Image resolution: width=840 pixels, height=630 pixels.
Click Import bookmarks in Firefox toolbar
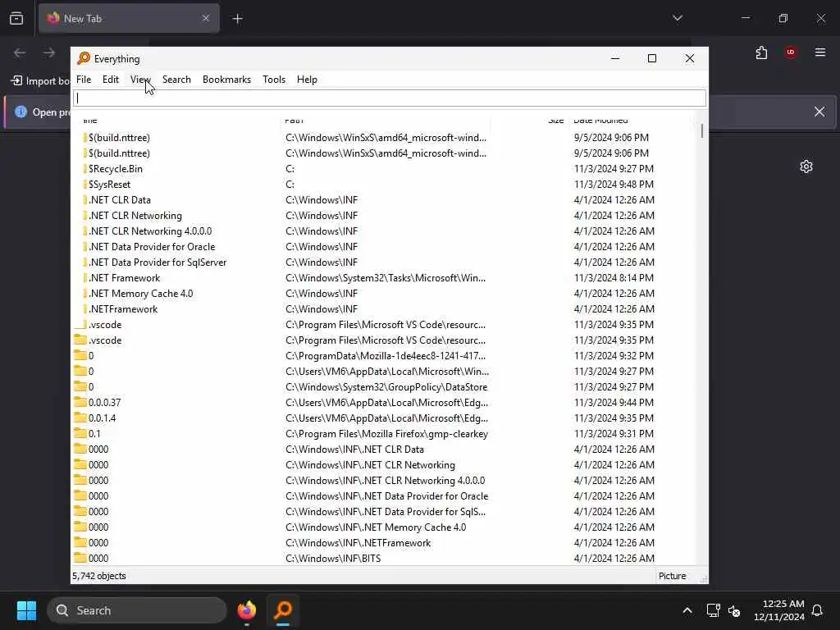[x=40, y=81]
